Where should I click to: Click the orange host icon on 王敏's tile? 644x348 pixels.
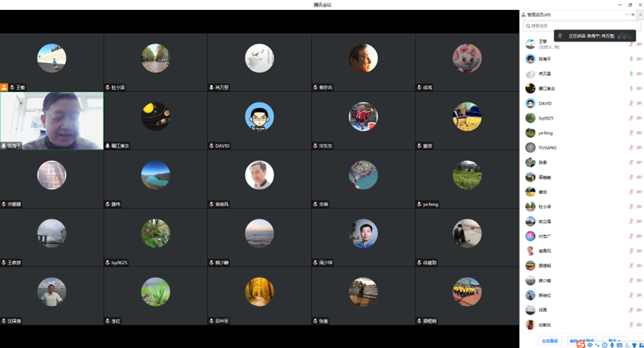(x=4, y=87)
